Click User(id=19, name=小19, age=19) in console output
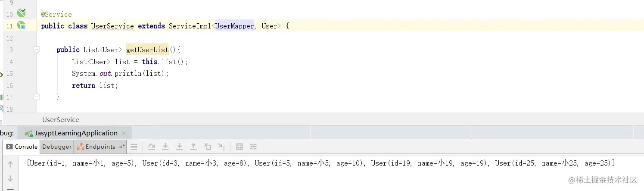 tap(429, 163)
